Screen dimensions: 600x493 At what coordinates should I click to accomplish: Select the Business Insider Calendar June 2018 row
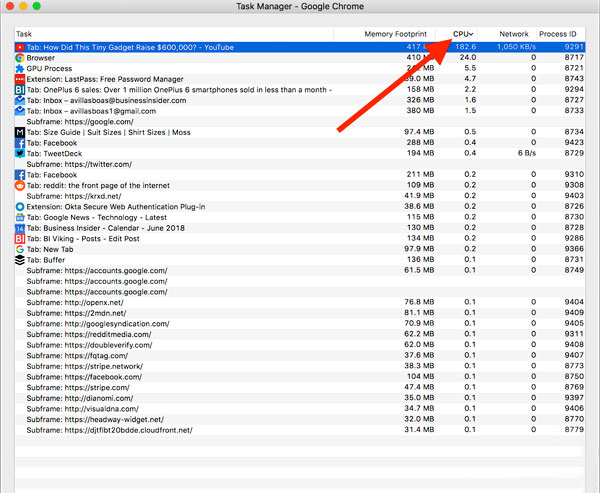[300, 228]
